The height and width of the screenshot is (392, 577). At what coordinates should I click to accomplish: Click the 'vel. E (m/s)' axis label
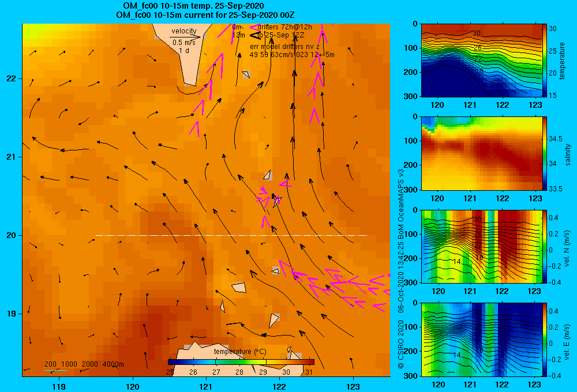(567, 341)
